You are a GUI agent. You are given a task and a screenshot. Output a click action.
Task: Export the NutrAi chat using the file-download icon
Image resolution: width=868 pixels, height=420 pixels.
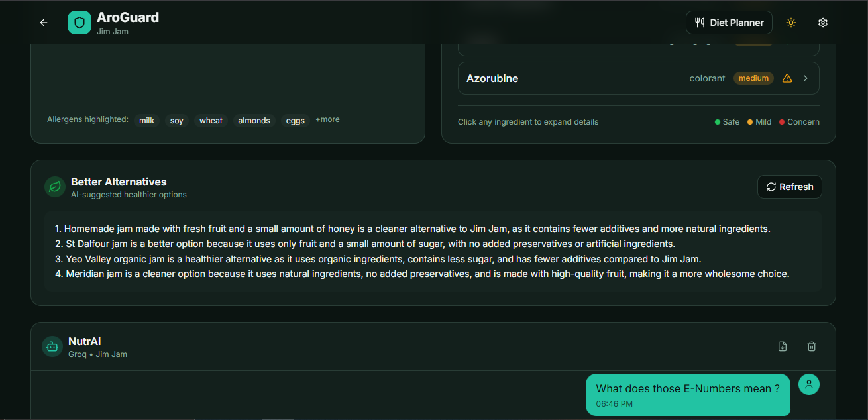(x=783, y=346)
